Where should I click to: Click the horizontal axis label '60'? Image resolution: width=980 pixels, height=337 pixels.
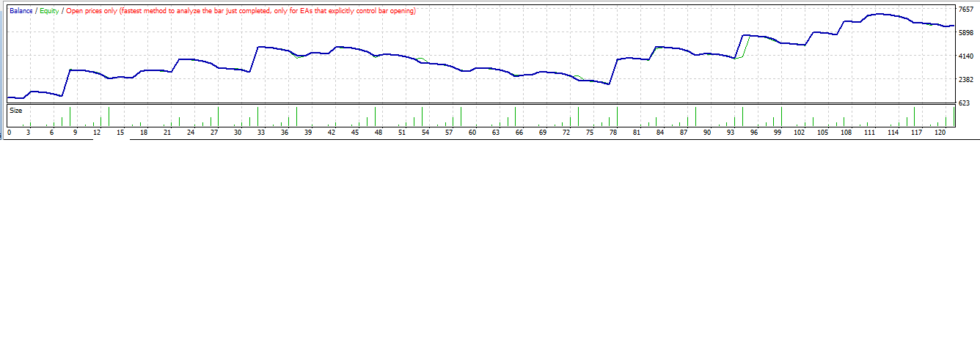472,133
